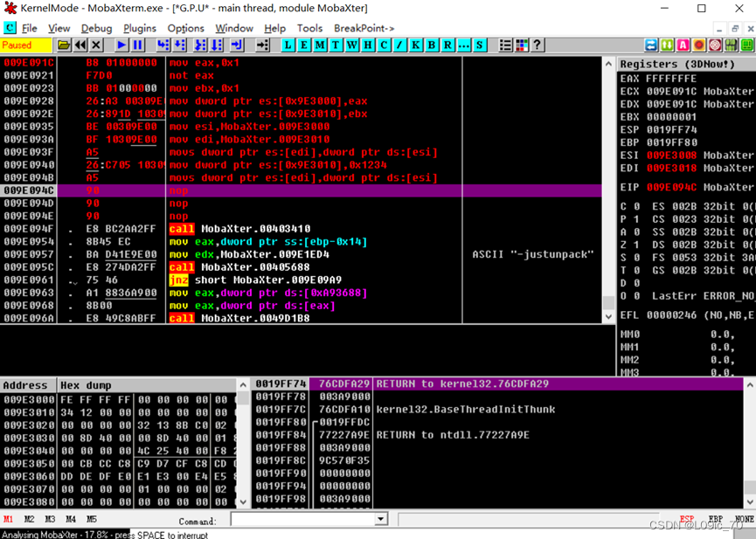Click the Trace into toolbar icon

pos(200,45)
